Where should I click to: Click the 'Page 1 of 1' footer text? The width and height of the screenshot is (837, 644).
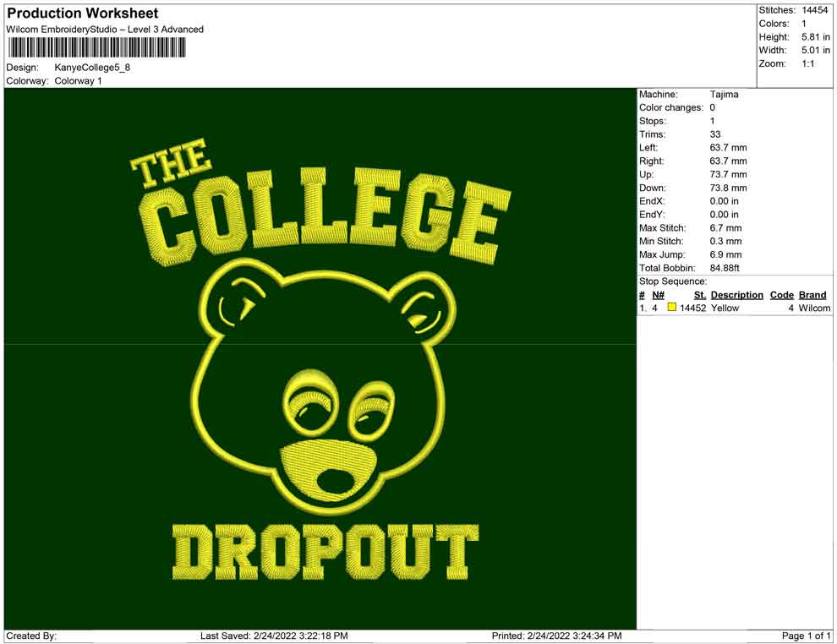point(806,636)
